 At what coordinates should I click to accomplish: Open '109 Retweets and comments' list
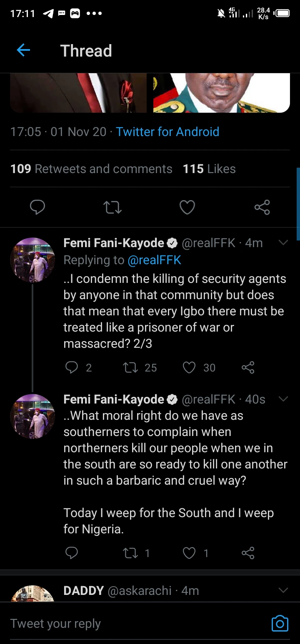click(x=91, y=169)
